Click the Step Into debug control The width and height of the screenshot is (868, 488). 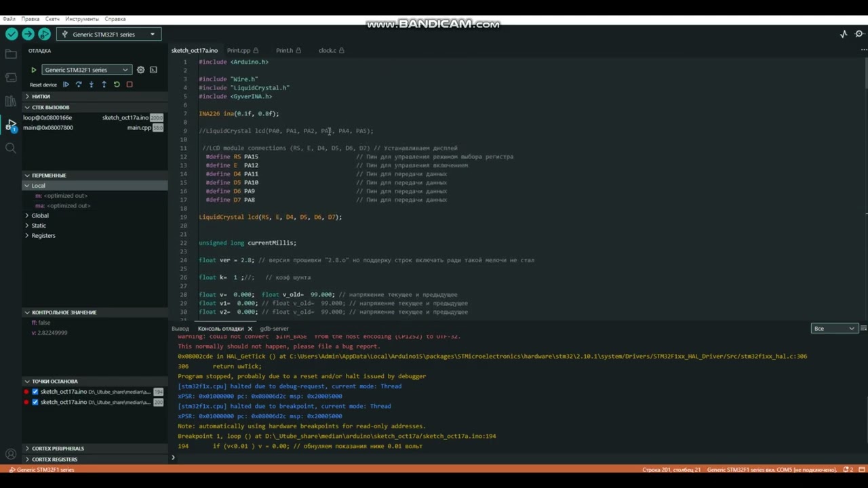coord(91,85)
